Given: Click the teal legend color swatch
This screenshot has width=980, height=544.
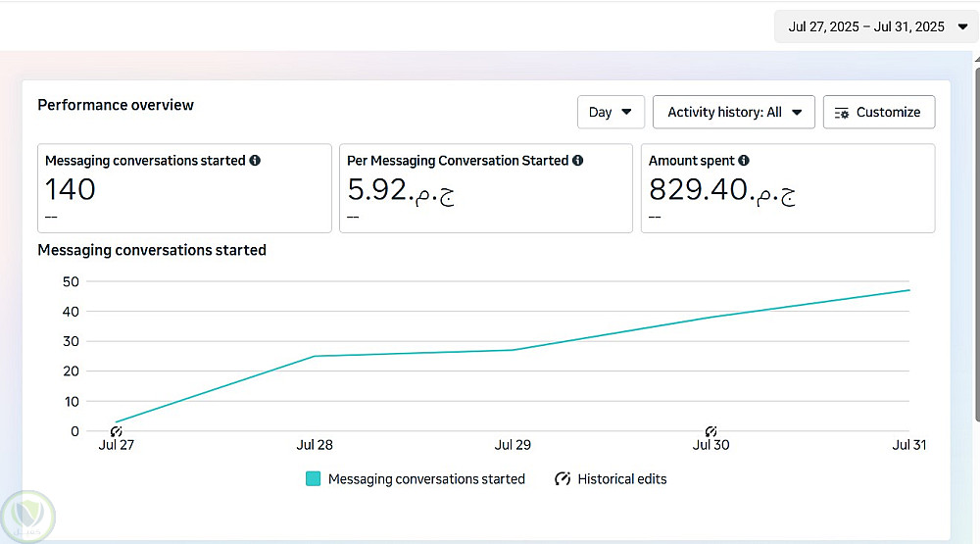Looking at the screenshot, I should pos(314,479).
